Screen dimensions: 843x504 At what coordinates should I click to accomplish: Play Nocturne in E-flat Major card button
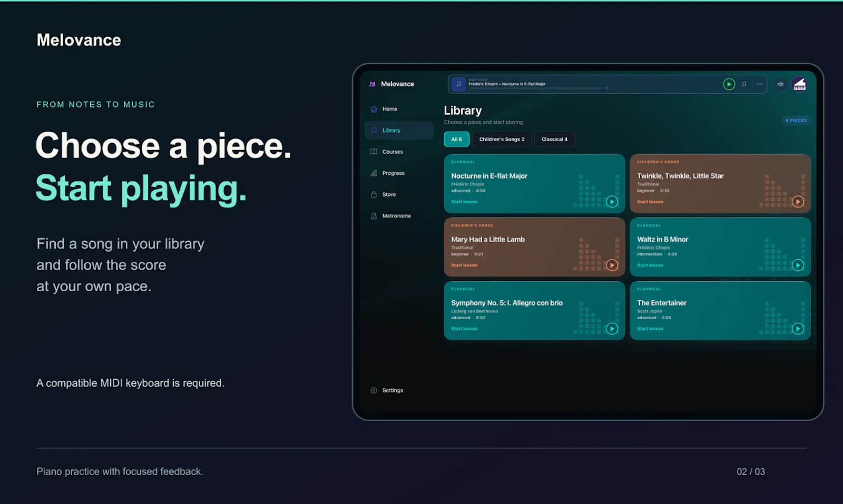(x=612, y=202)
